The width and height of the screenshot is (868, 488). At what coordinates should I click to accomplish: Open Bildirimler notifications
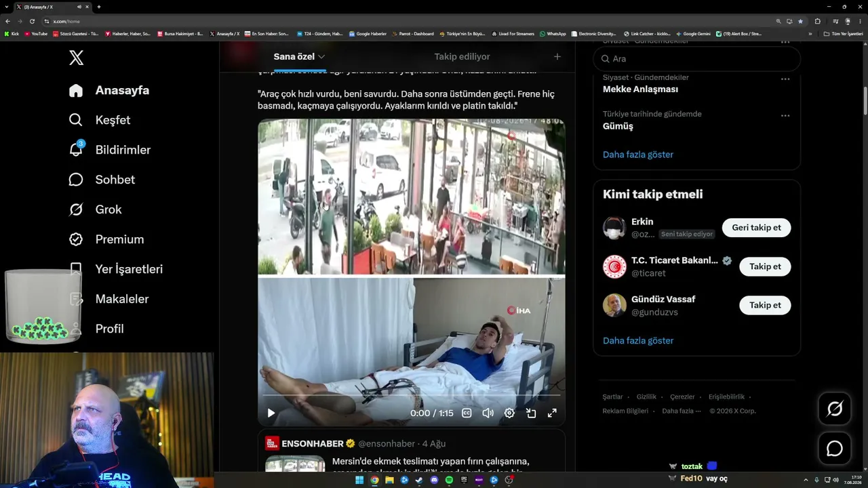[109, 150]
